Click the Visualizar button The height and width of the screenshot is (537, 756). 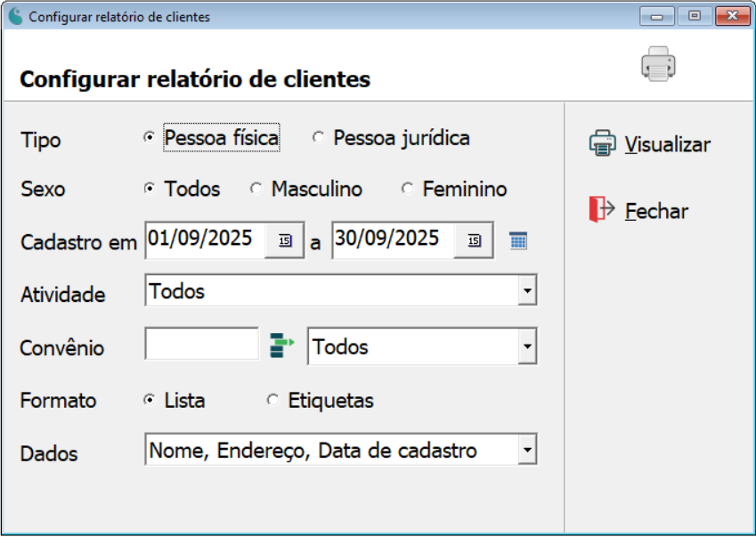(x=666, y=143)
